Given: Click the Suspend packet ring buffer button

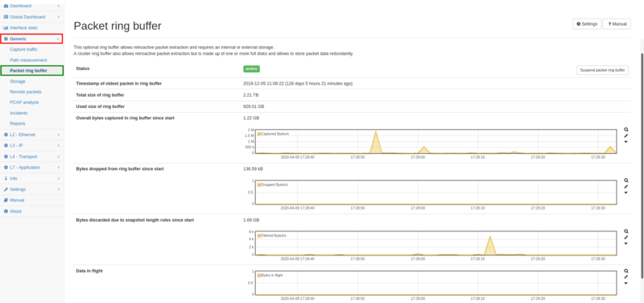Looking at the screenshot, I should pos(602,70).
